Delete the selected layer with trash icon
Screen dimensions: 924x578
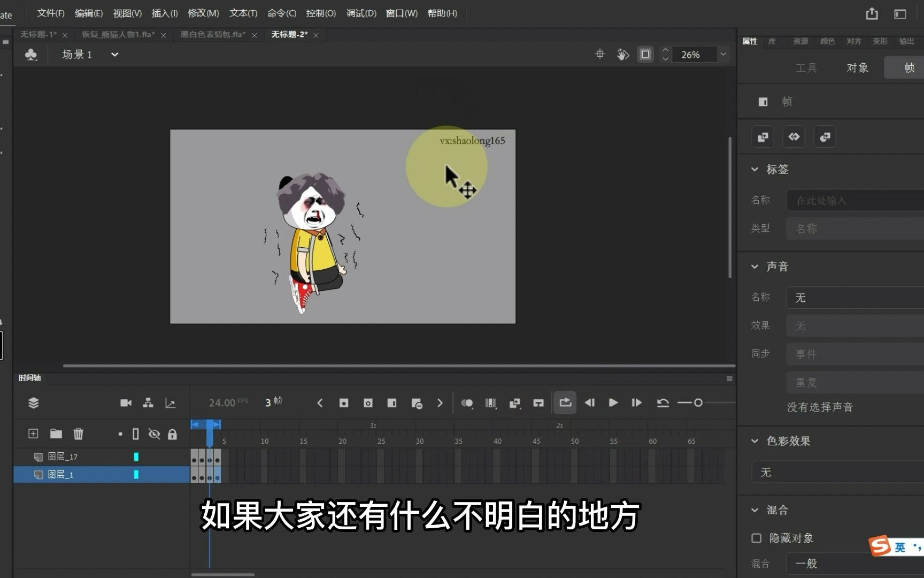tap(78, 433)
